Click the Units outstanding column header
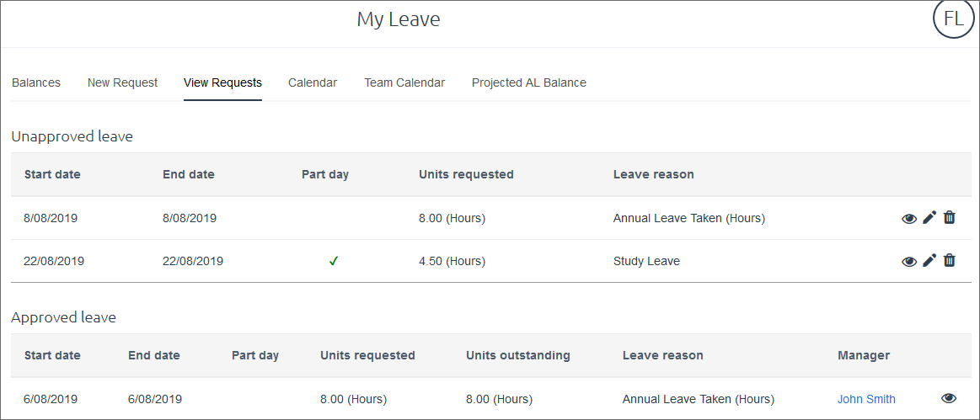 (518, 355)
